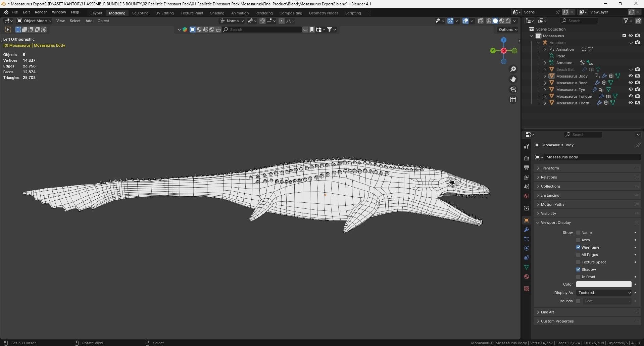Open the Add menu in the viewport header
This screenshot has width=644, height=346.
click(x=89, y=21)
